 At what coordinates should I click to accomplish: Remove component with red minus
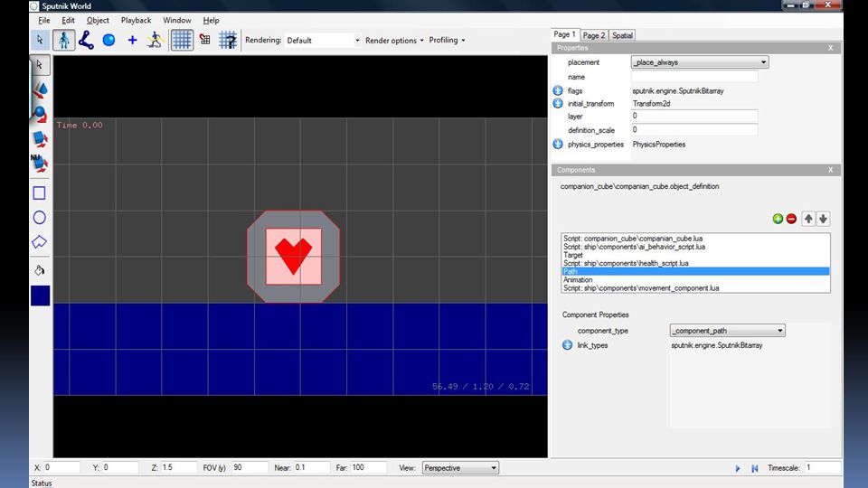[x=792, y=219]
